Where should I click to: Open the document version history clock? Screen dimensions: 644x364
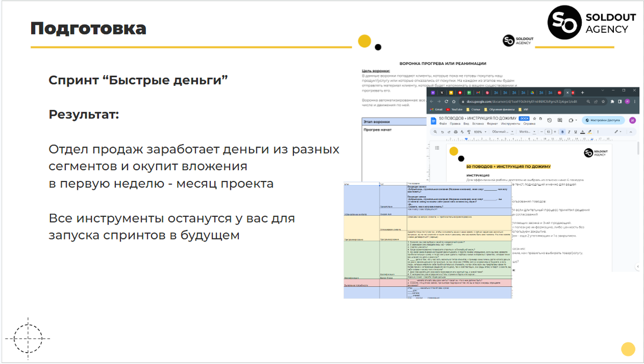click(x=549, y=120)
